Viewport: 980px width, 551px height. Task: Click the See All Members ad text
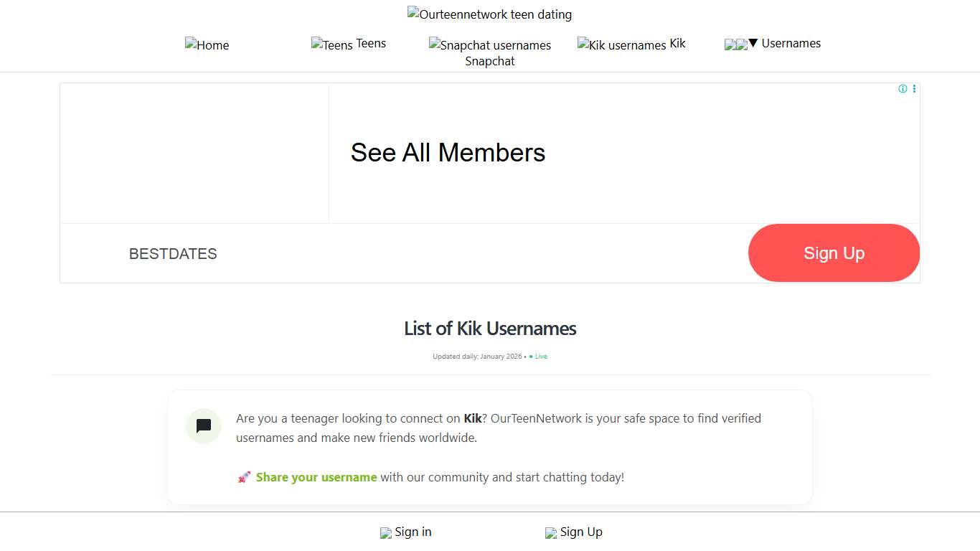[x=448, y=152]
